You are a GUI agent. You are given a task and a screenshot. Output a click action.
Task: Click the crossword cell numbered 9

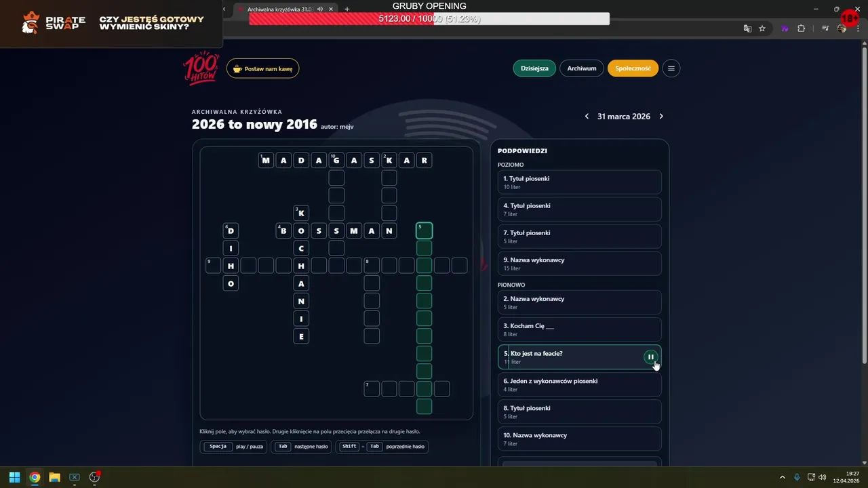[213, 266]
